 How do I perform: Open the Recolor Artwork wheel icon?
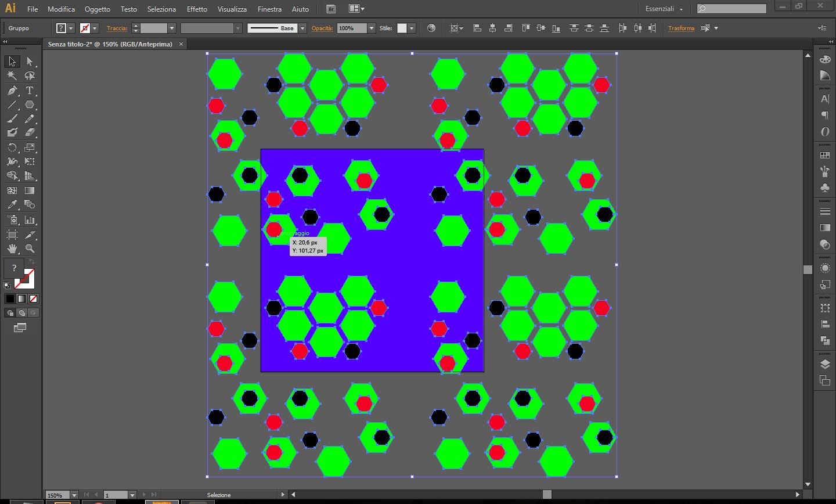(x=431, y=28)
